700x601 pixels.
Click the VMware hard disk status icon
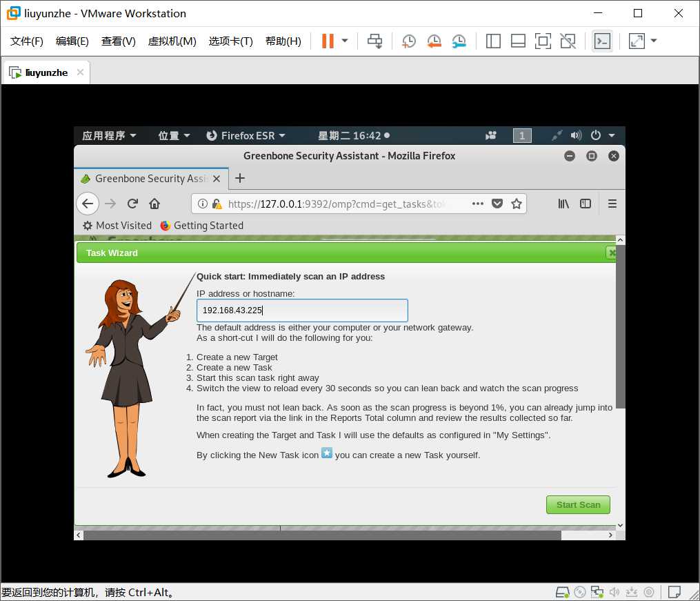coord(563,592)
